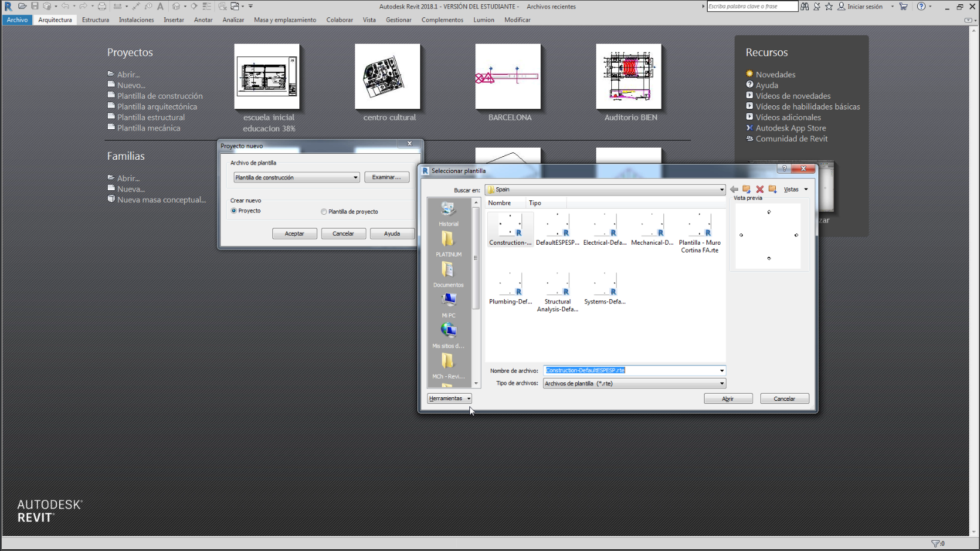Click the Redo arrow icon

click(83, 6)
